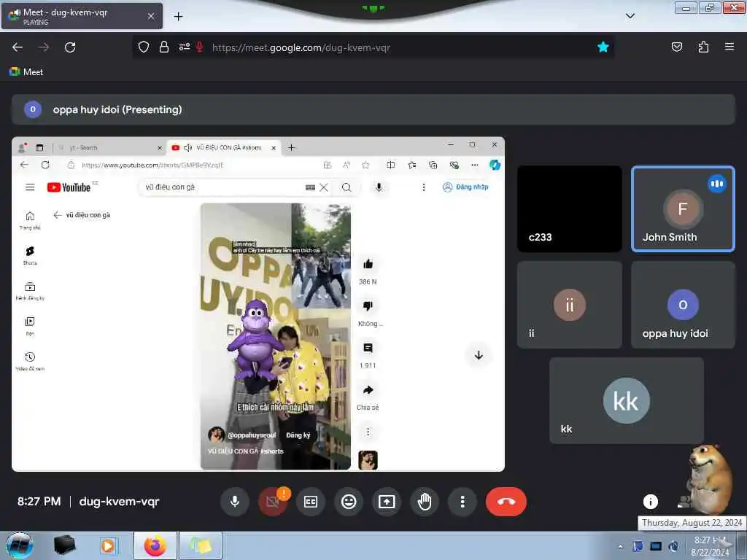Click the YouTube search magnifier button
The height and width of the screenshot is (560, 747).
click(x=347, y=187)
